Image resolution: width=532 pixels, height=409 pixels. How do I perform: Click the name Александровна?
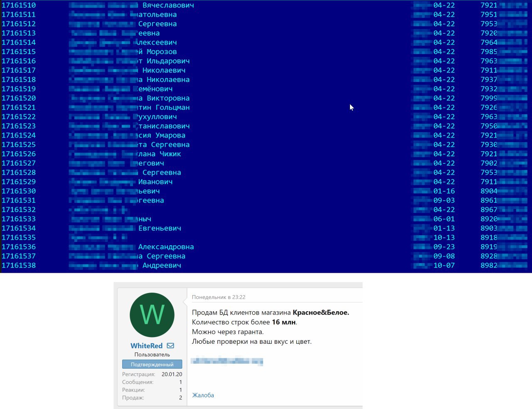coord(166,247)
